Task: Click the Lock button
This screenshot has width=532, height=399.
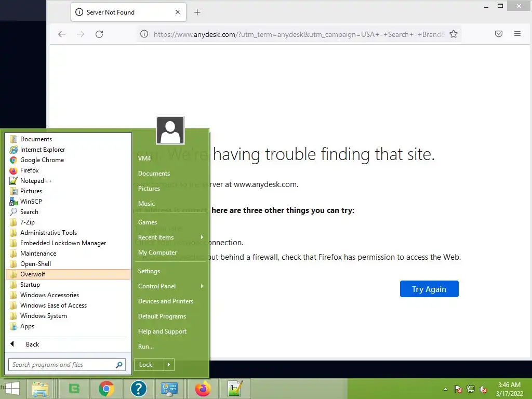Action: [149, 365]
